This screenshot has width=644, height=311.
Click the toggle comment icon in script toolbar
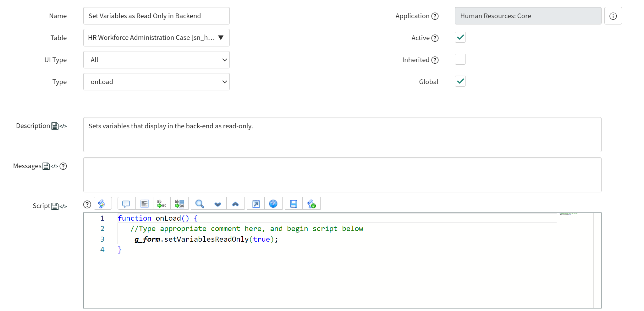(x=126, y=204)
